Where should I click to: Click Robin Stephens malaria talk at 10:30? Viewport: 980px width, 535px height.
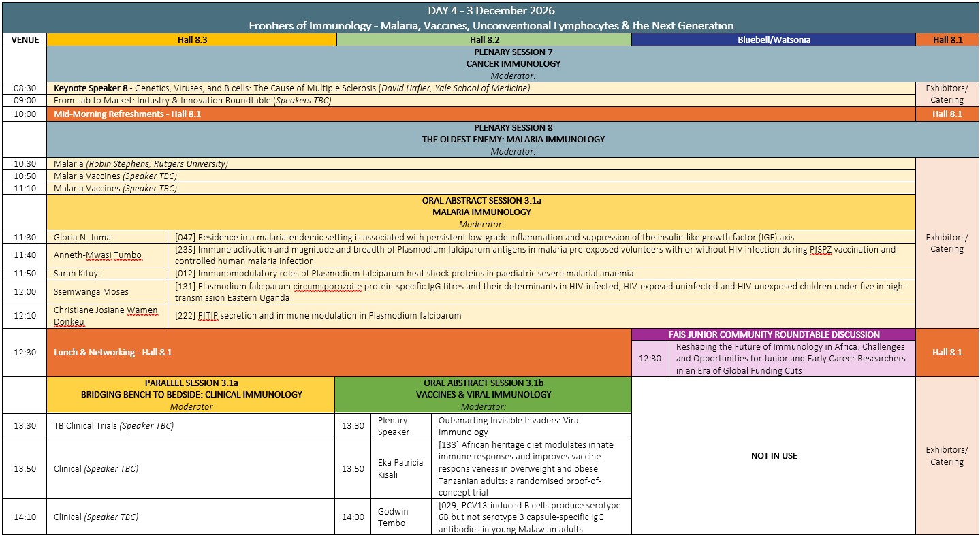tap(481, 163)
